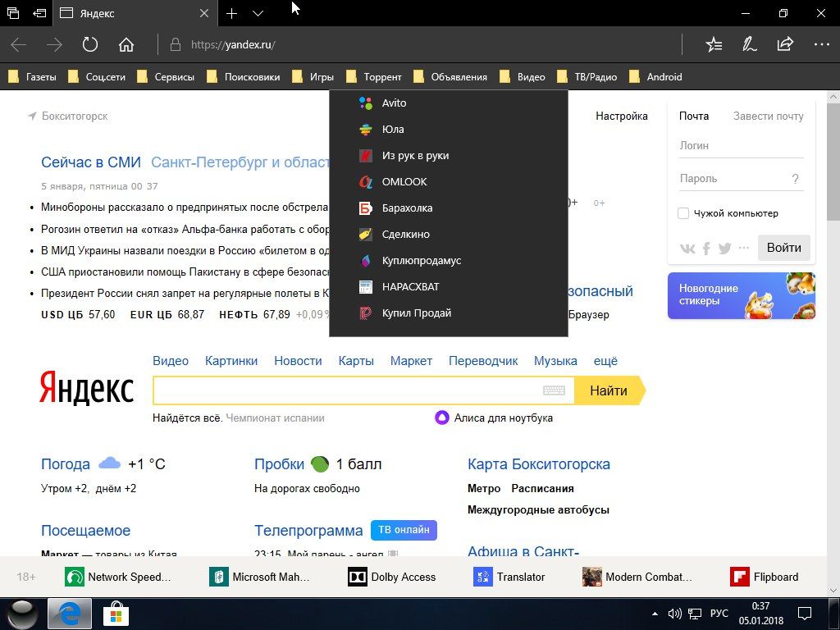This screenshot has width=840, height=630.
Task: Show more social login options dots
Action: [x=743, y=248]
